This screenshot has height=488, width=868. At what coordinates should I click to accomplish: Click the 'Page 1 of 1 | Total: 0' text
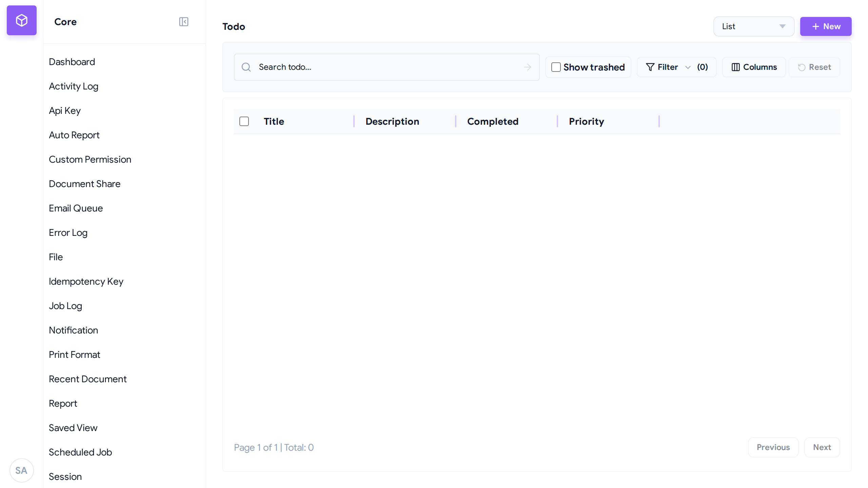click(274, 447)
